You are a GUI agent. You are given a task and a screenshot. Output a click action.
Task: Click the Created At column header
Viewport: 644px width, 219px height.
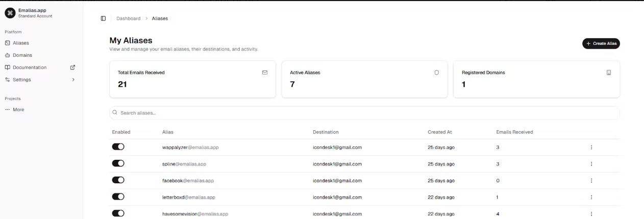click(x=440, y=132)
